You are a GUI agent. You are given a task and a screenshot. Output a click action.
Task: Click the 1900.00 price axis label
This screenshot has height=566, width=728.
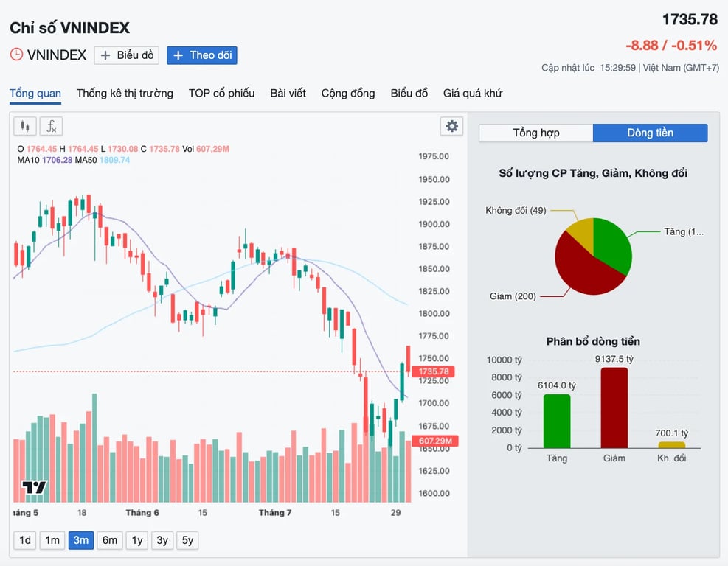(x=434, y=224)
